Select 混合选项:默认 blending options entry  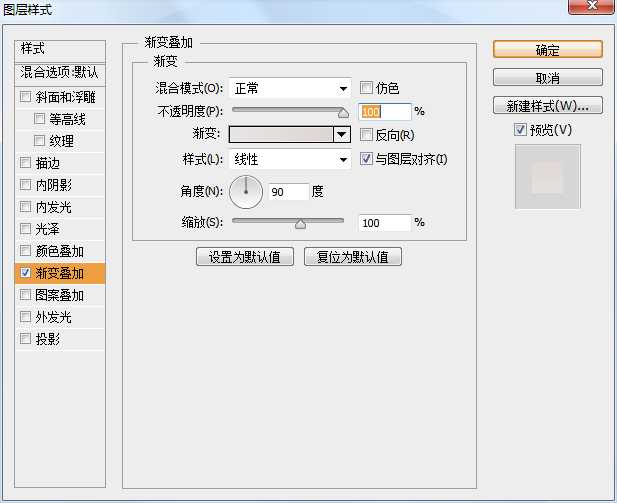click(60, 72)
